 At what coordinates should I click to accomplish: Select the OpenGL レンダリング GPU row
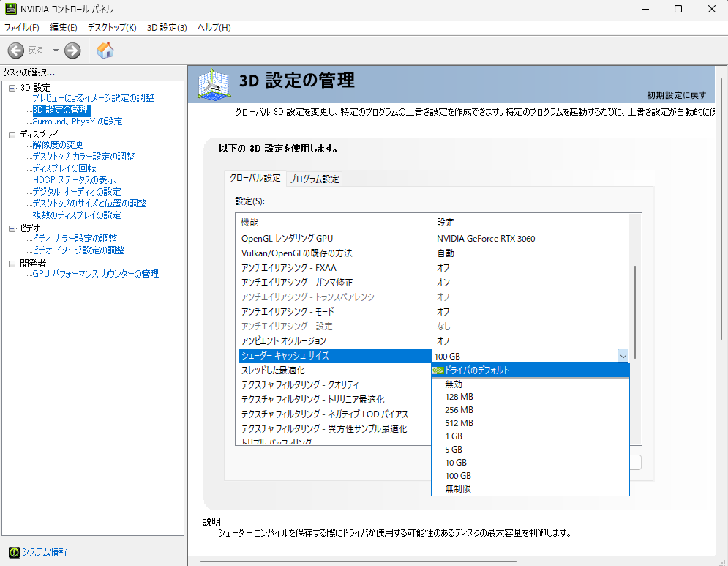(434, 239)
